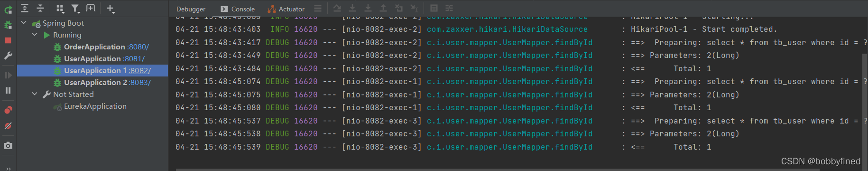Click the green bug icon beside OrderApplication
Image resolution: width=868 pixels, height=171 pixels.
point(57,47)
